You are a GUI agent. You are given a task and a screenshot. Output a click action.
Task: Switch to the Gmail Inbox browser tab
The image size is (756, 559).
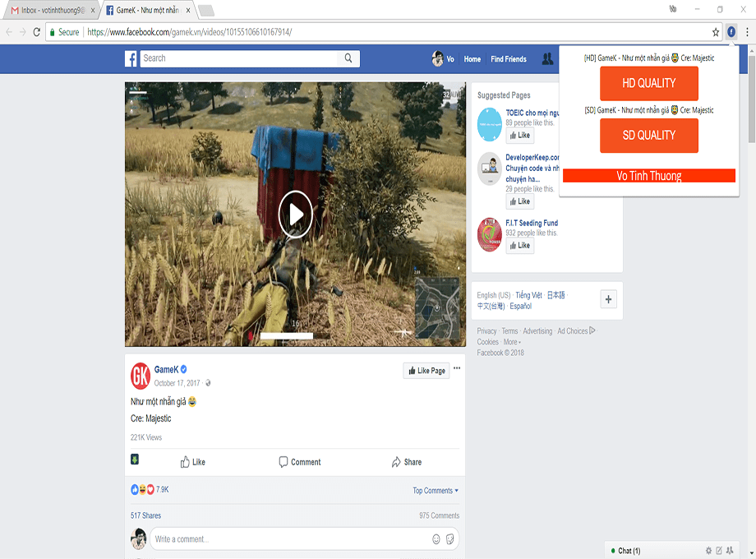[49, 12]
